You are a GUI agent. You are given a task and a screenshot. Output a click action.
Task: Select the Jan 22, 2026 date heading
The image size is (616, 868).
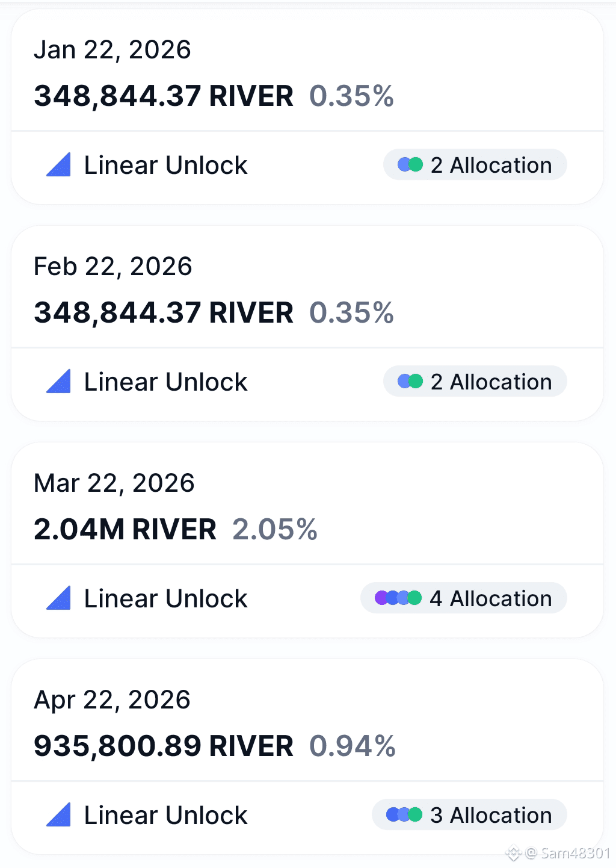pyautogui.click(x=112, y=50)
